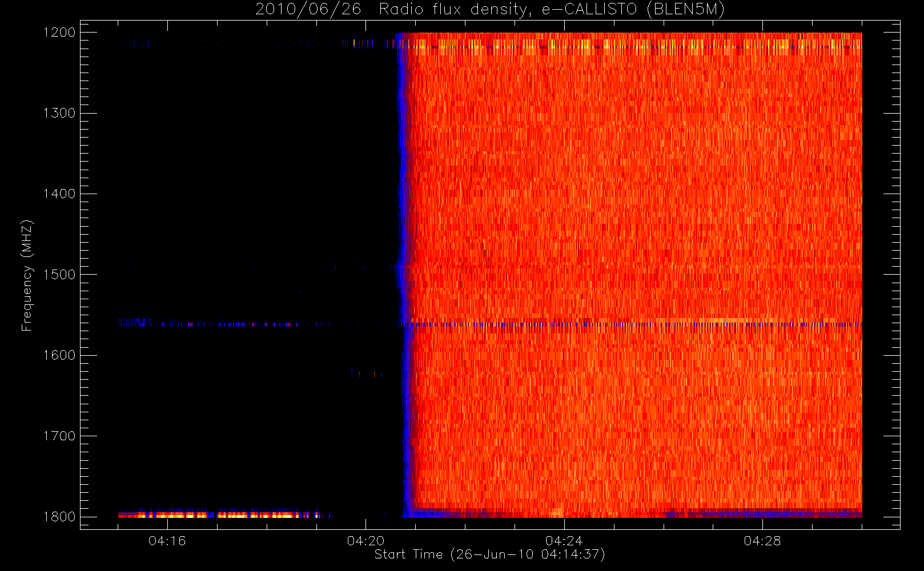Select the 1500 frequency tick label
The height and width of the screenshot is (571, 924).
pos(59,275)
